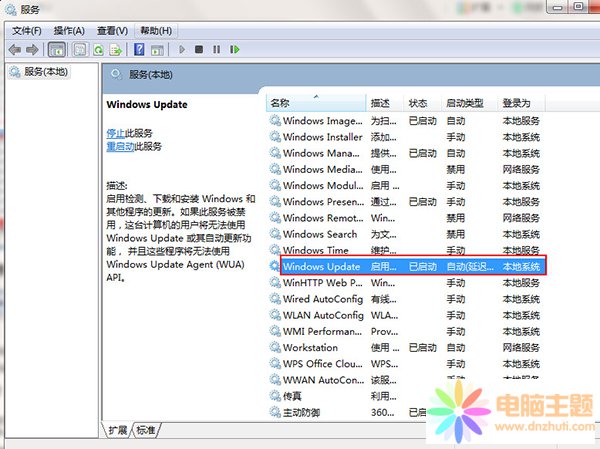Click the gear icon beside Windows Installer
Image resolution: width=600 pixels, height=449 pixels.
click(x=275, y=137)
